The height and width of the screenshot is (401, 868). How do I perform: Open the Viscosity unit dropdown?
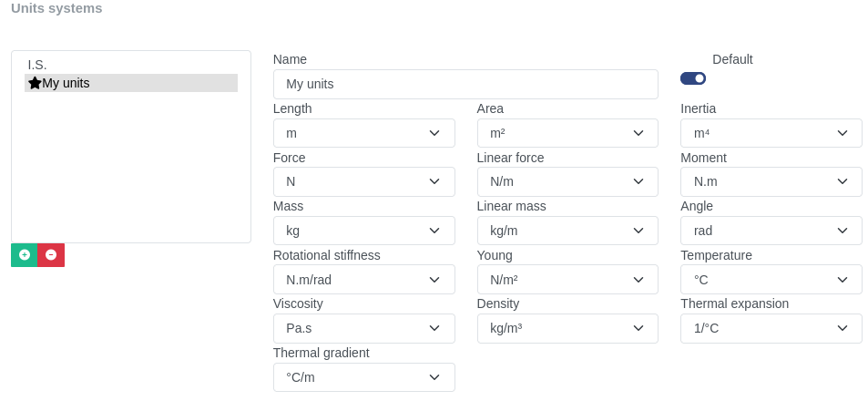point(363,328)
